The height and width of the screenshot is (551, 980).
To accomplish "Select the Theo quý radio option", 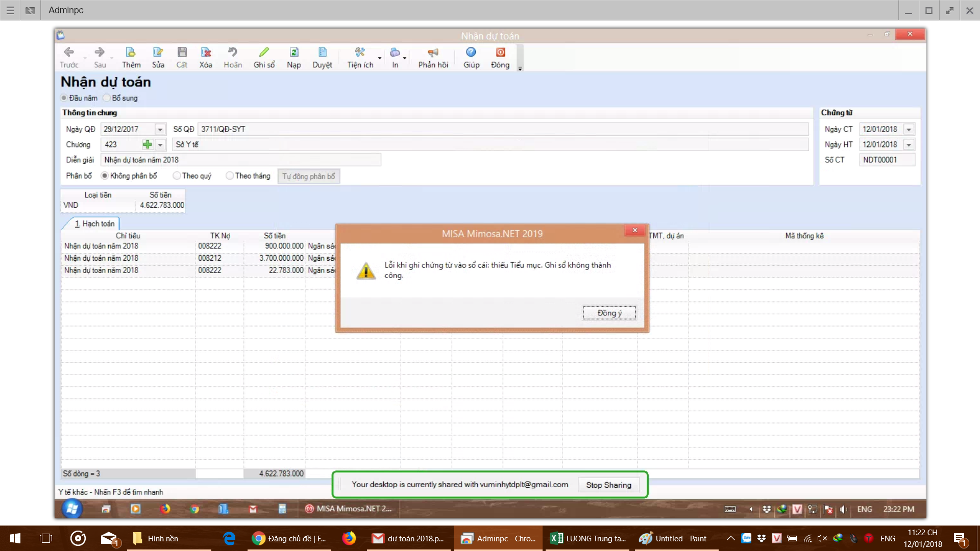I will point(177,176).
